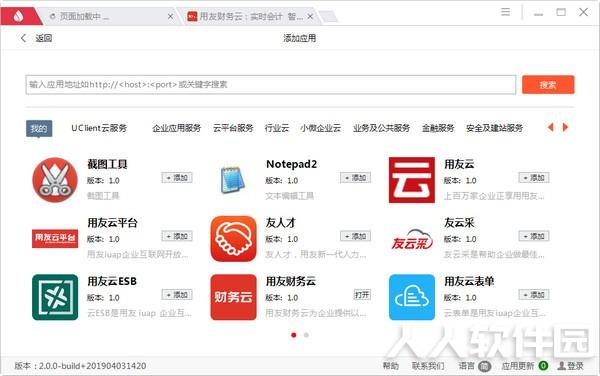
Task: Click the 用友云 red cloud icon
Action: click(x=412, y=180)
